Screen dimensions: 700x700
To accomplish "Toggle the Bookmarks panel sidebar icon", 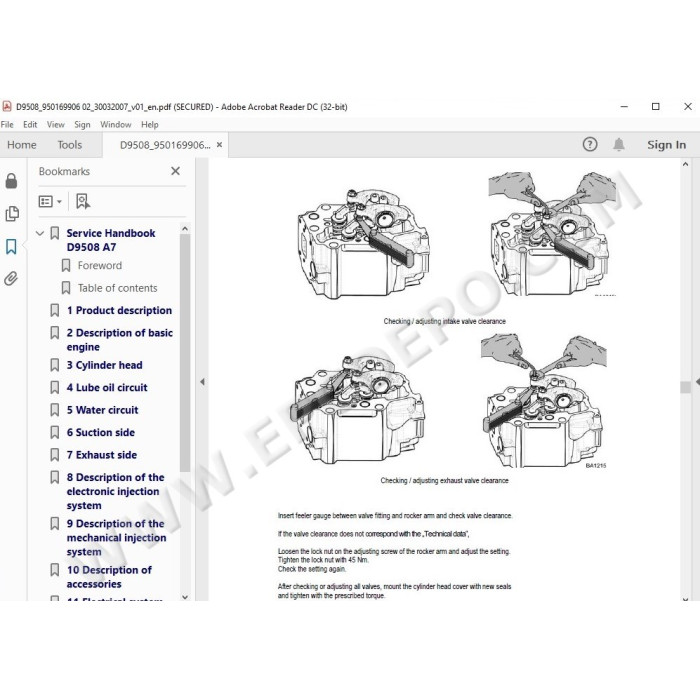I will [x=11, y=246].
